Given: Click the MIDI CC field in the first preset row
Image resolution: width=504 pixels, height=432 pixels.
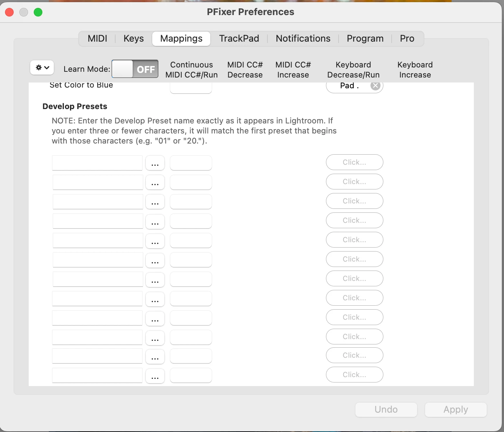Looking at the screenshot, I should (191, 163).
